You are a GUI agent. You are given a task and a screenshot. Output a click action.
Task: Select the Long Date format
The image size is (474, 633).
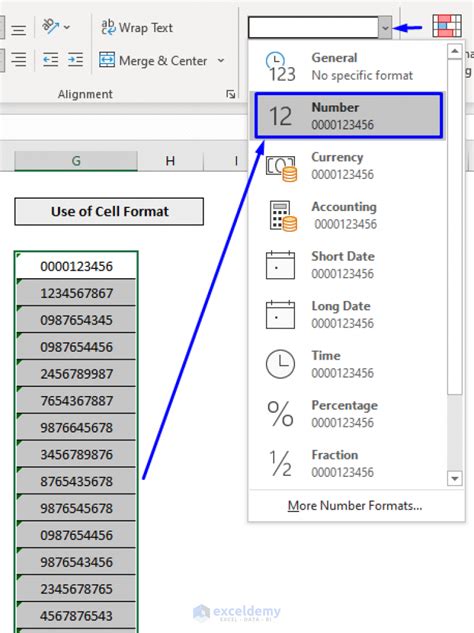click(348, 314)
